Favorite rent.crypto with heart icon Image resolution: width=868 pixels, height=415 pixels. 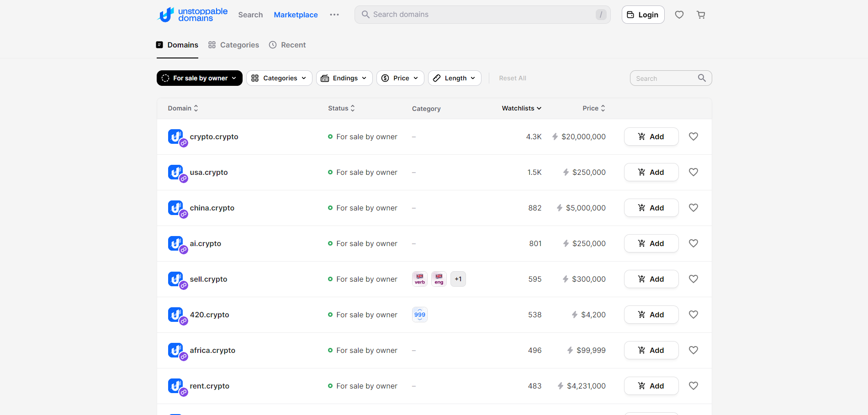click(693, 386)
